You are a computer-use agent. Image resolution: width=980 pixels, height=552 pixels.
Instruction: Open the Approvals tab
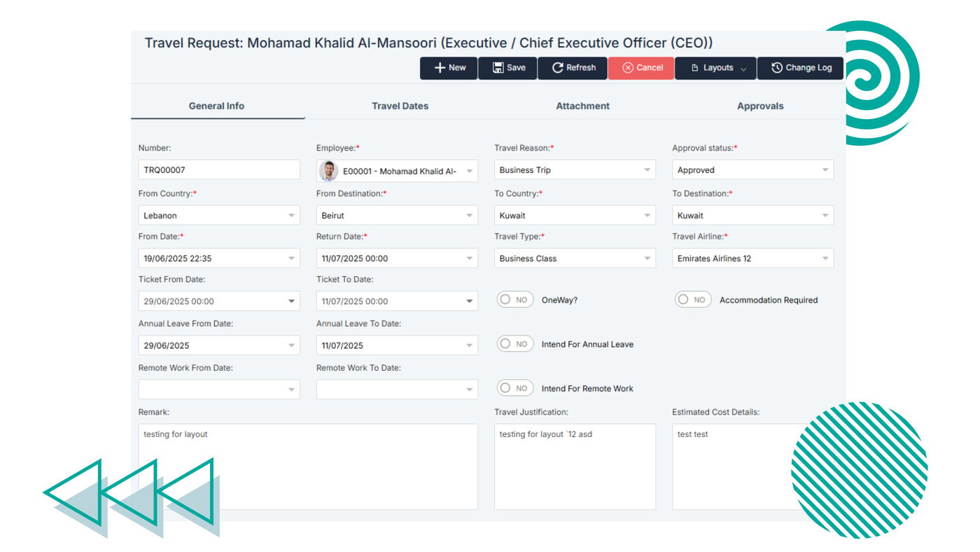759,106
